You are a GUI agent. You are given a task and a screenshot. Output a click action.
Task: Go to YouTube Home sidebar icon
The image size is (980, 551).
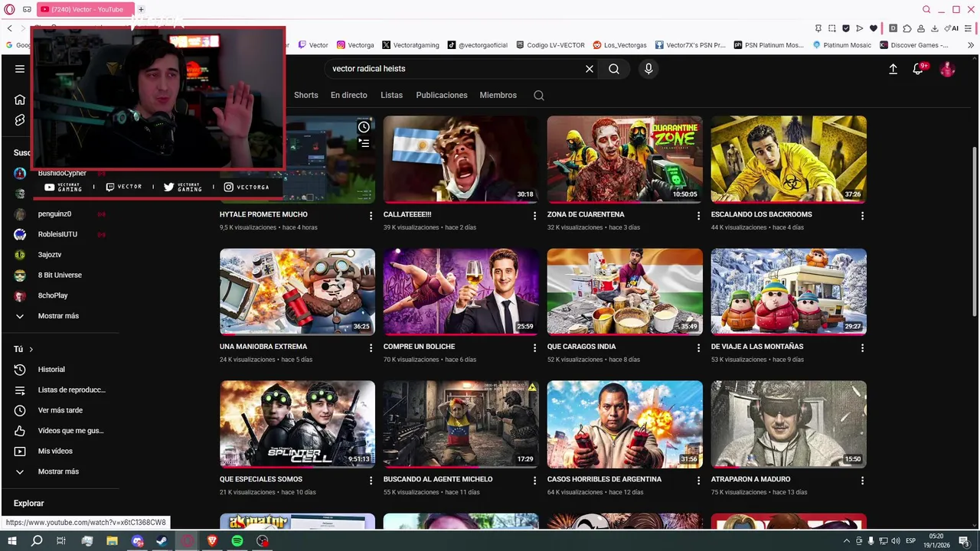(20, 99)
